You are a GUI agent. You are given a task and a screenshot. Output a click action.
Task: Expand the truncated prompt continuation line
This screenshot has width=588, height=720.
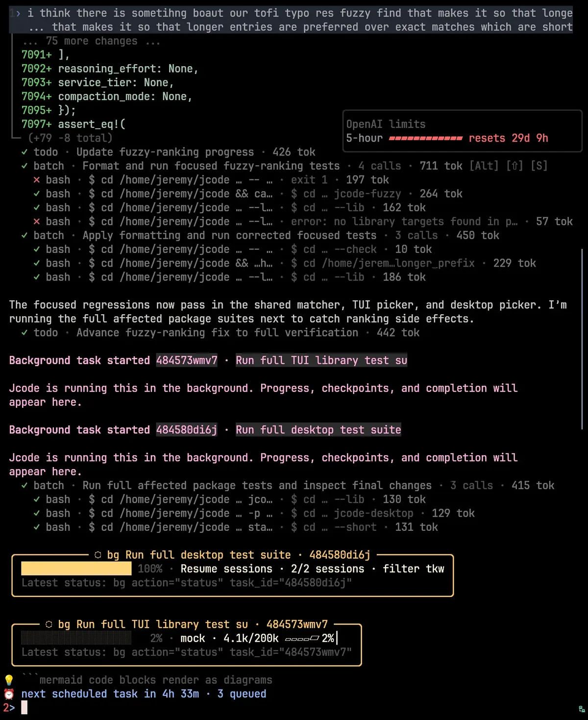(x=300, y=27)
